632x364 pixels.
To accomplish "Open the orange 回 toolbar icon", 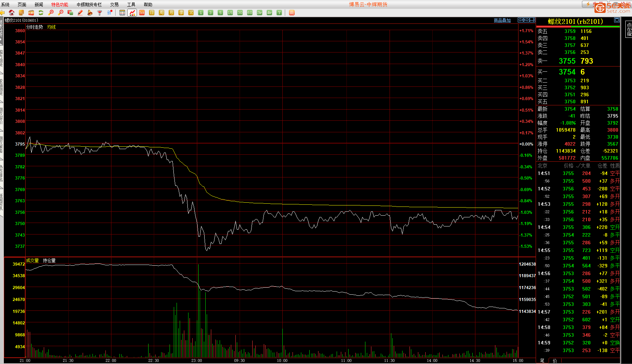I will coord(292,13).
